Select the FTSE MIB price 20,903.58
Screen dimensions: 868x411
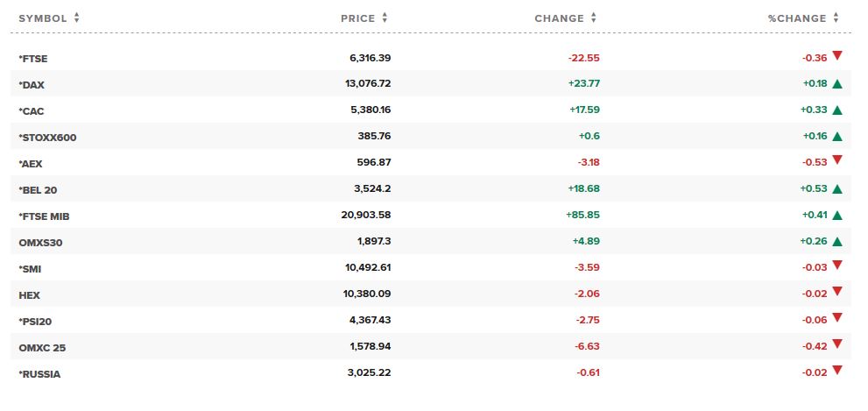[x=366, y=215]
